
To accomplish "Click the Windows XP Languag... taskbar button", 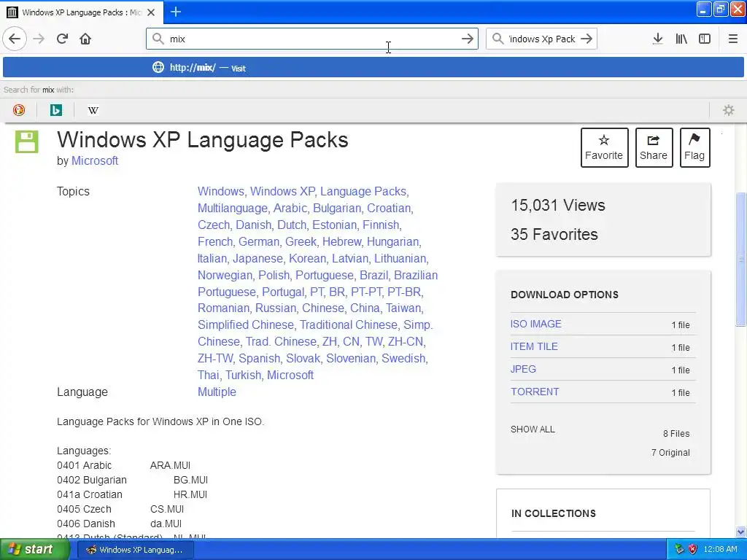I will pyautogui.click(x=135, y=550).
